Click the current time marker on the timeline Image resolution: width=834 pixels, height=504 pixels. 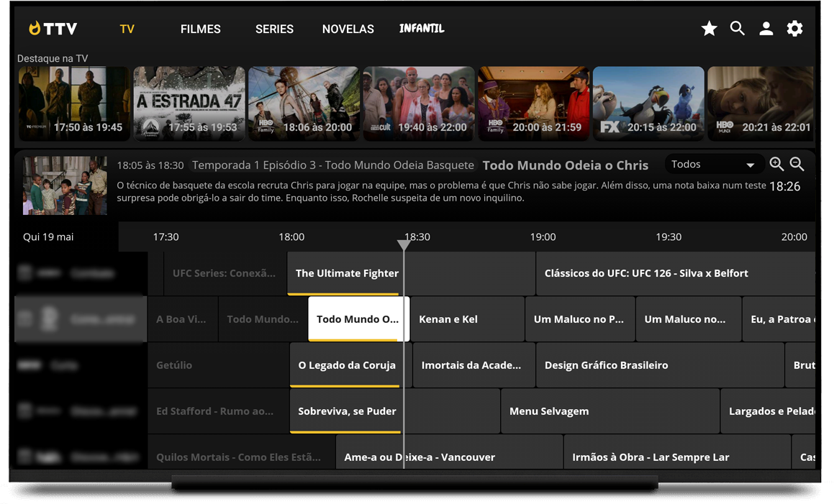[x=404, y=245]
